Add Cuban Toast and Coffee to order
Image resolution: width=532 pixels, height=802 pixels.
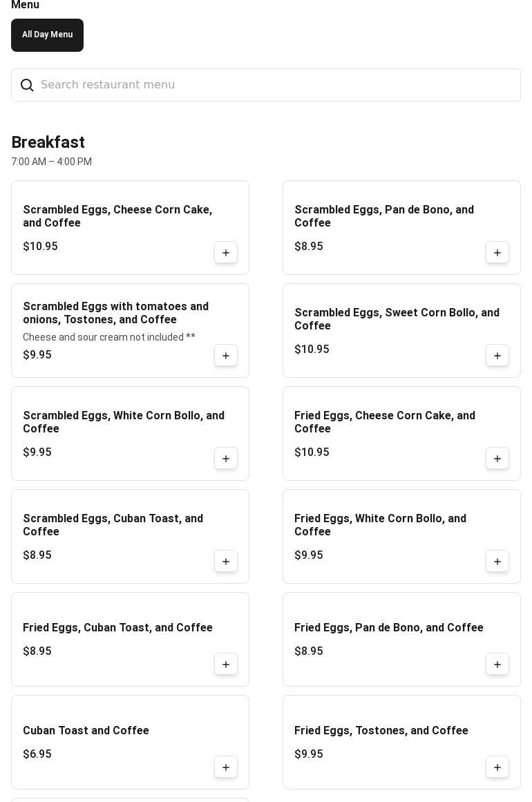click(x=226, y=767)
